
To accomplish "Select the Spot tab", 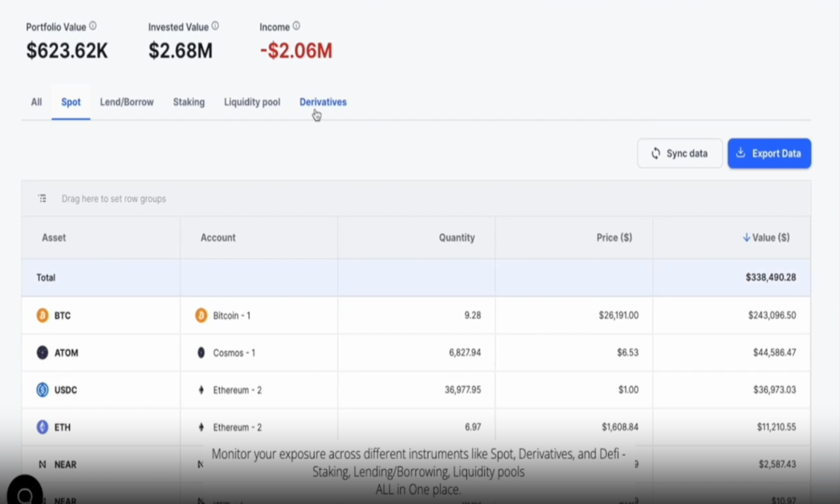I will tap(71, 102).
